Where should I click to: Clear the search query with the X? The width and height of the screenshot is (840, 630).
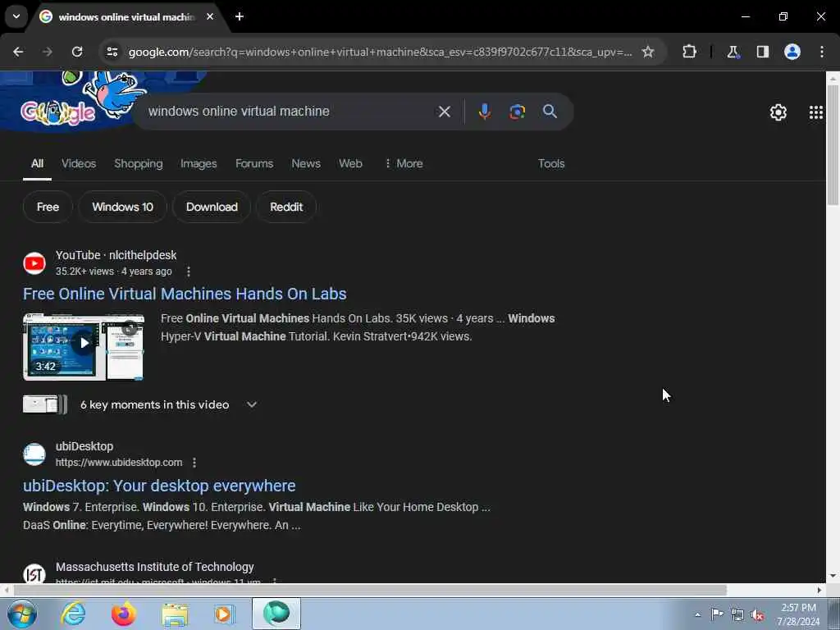click(x=444, y=112)
